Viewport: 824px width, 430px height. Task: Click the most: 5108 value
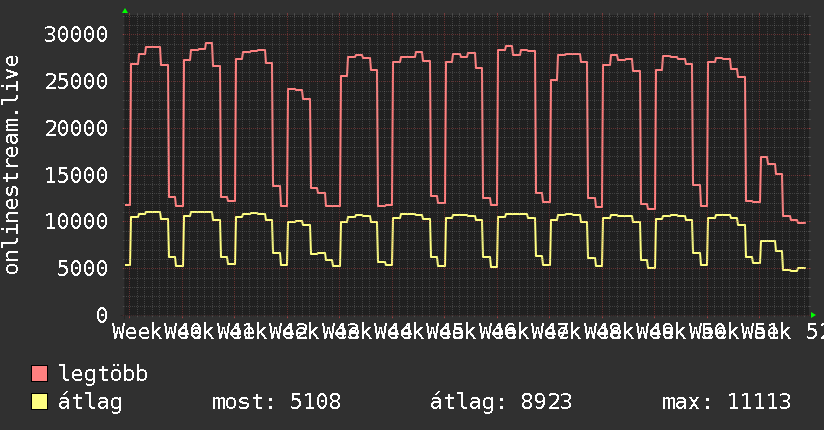click(x=276, y=402)
